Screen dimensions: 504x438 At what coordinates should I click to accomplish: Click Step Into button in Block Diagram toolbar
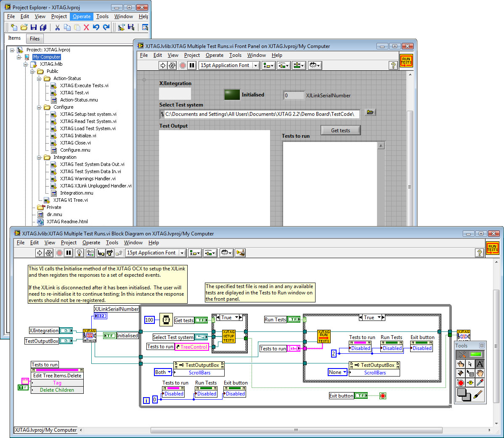pyautogui.click(x=101, y=253)
